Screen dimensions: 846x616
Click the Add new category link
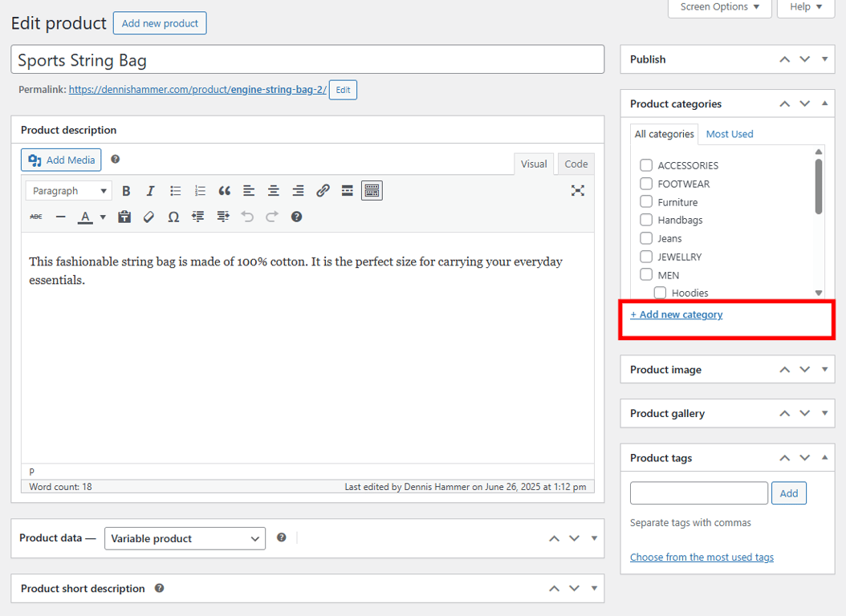tap(677, 314)
